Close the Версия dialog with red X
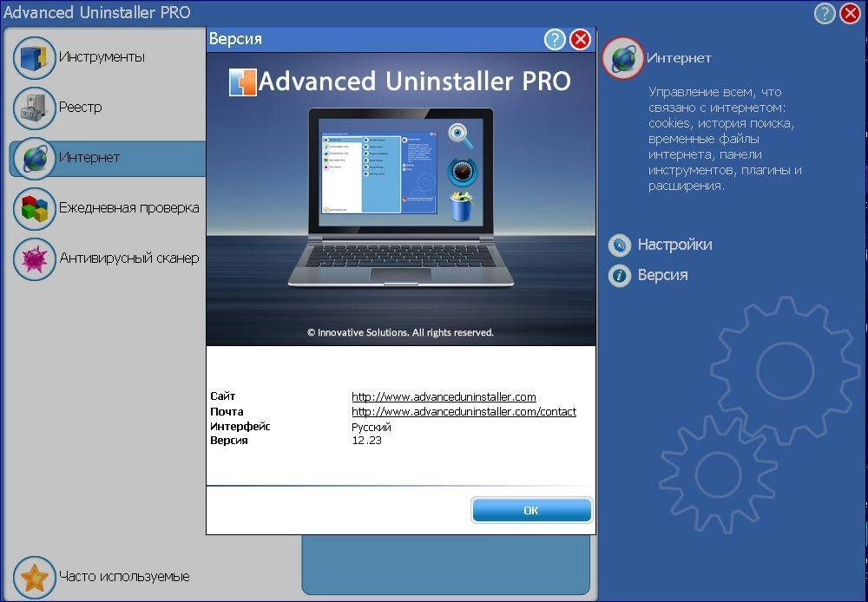This screenshot has width=868, height=602. (580, 39)
